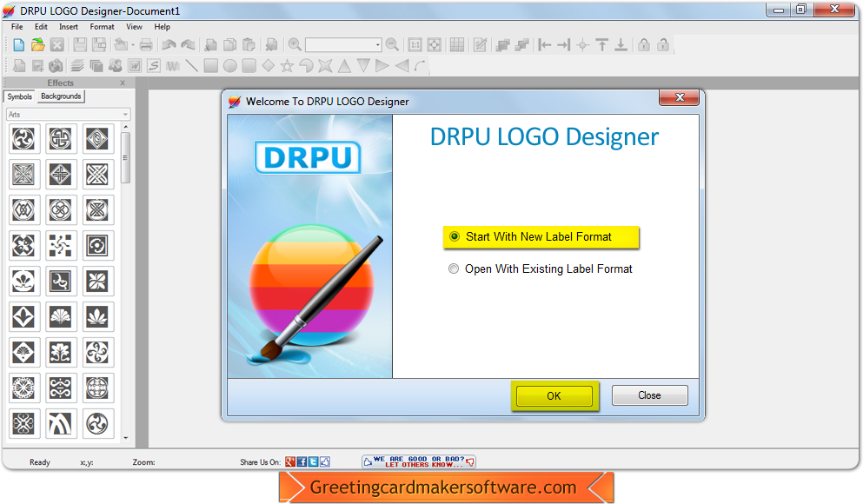Open the Insert menu
Image resolution: width=863 pixels, height=504 pixels.
pyautogui.click(x=69, y=26)
